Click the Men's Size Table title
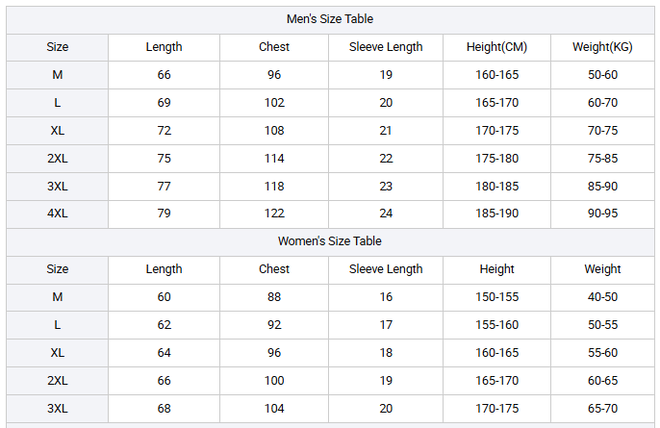 330,19
